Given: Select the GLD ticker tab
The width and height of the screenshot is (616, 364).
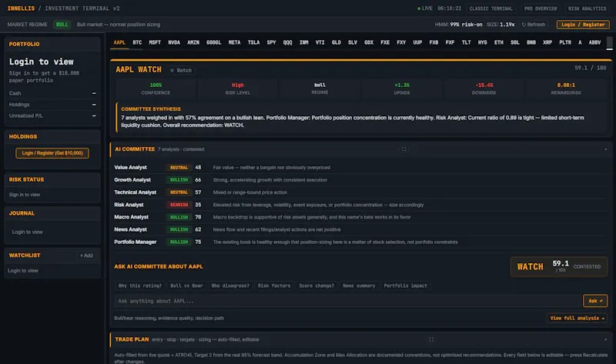Looking at the screenshot, I should coord(336,42).
